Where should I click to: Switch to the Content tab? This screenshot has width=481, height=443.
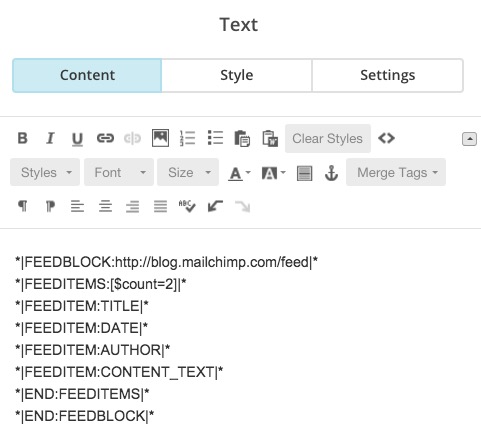tap(87, 75)
